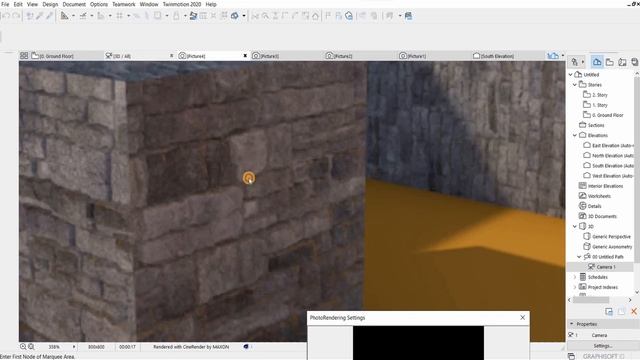The image size is (640, 360).
Task: Select East Elevation in Navigator
Action: pos(609,145)
